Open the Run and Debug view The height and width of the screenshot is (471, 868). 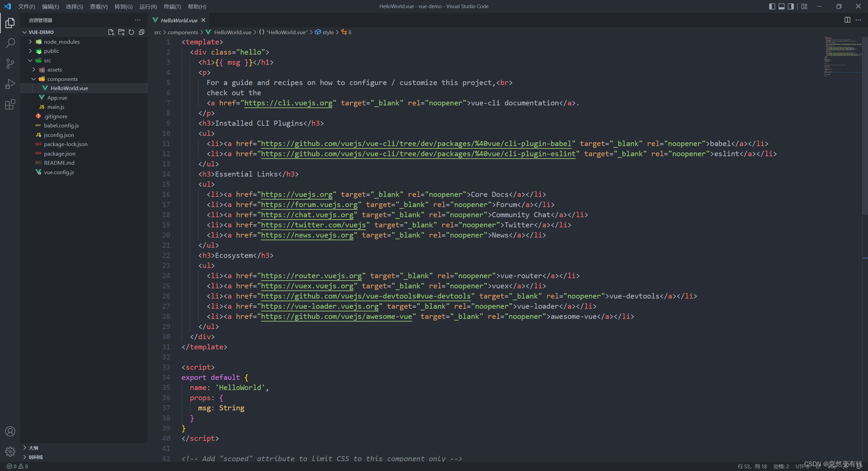(x=10, y=84)
